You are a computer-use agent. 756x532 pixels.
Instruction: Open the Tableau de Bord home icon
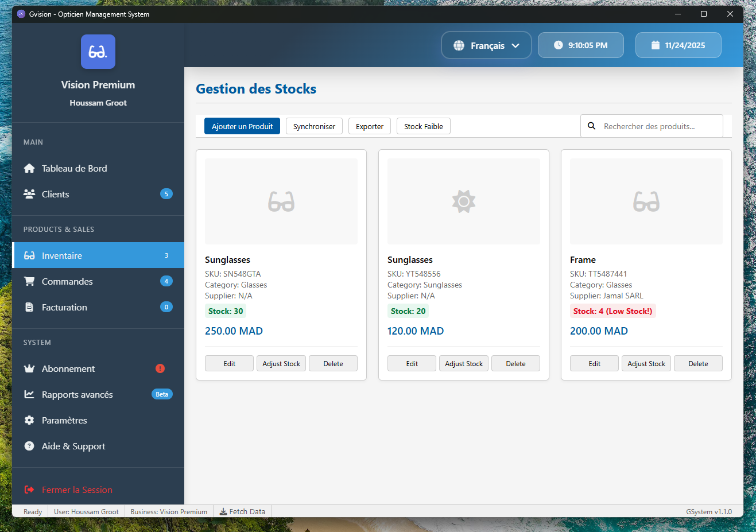click(x=28, y=168)
